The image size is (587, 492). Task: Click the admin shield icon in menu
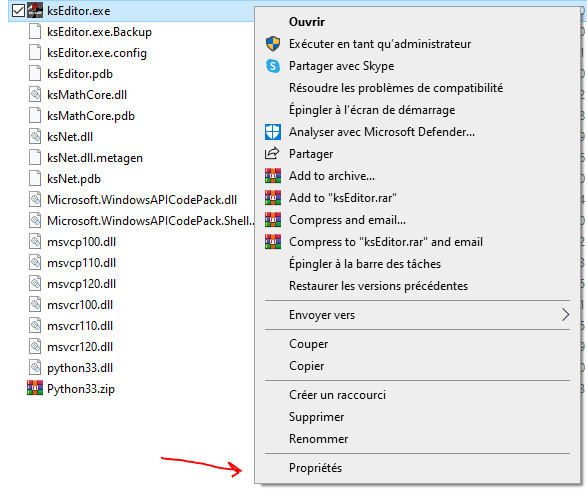273,44
